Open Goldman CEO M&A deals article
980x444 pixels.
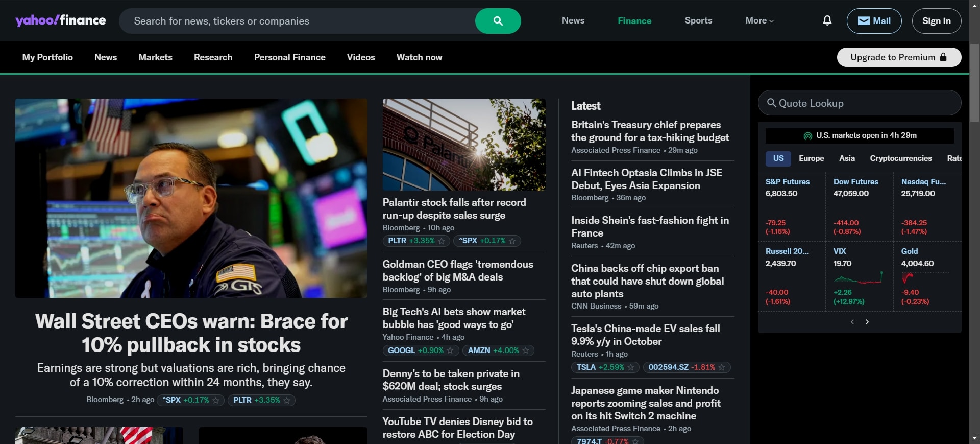[458, 271]
